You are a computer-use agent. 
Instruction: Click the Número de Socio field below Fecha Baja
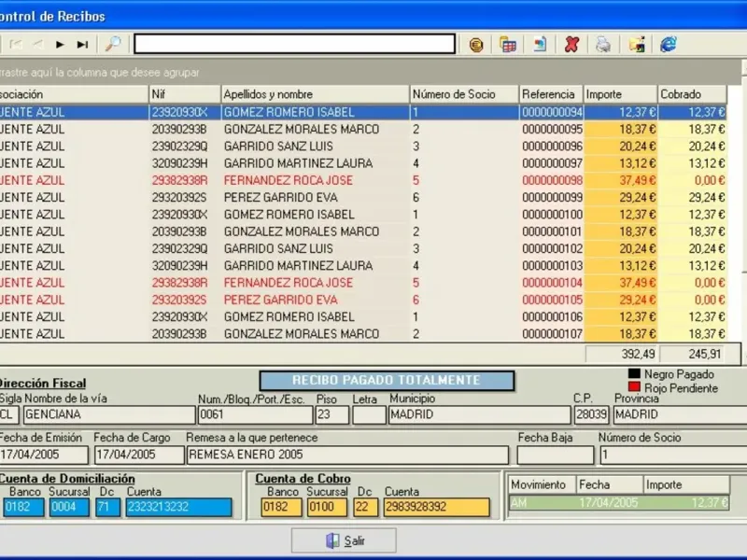point(672,455)
